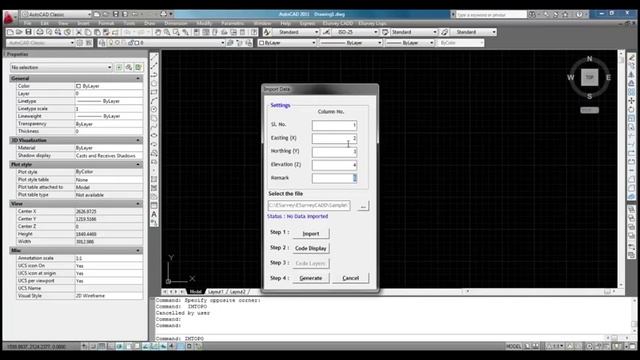Click the MODEL button in the status bar
The height and width of the screenshot is (360, 640).
(513, 346)
